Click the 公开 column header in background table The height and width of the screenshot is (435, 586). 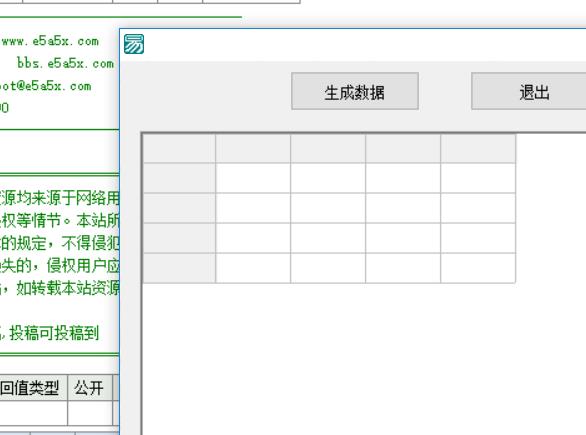90,388
